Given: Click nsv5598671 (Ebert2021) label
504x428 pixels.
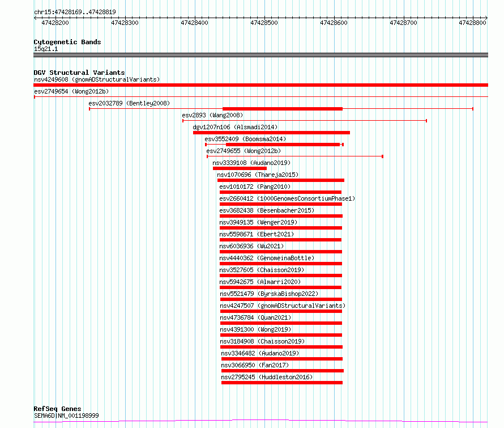Looking at the screenshot, I should (x=257, y=234).
